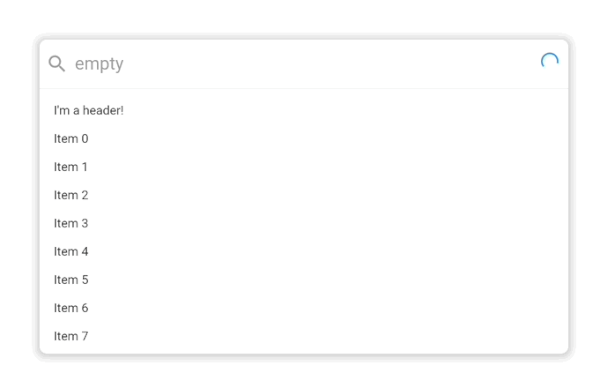The image size is (600, 388).
Task: Select the entry between Item 2 and Item 4
Action: click(304, 223)
